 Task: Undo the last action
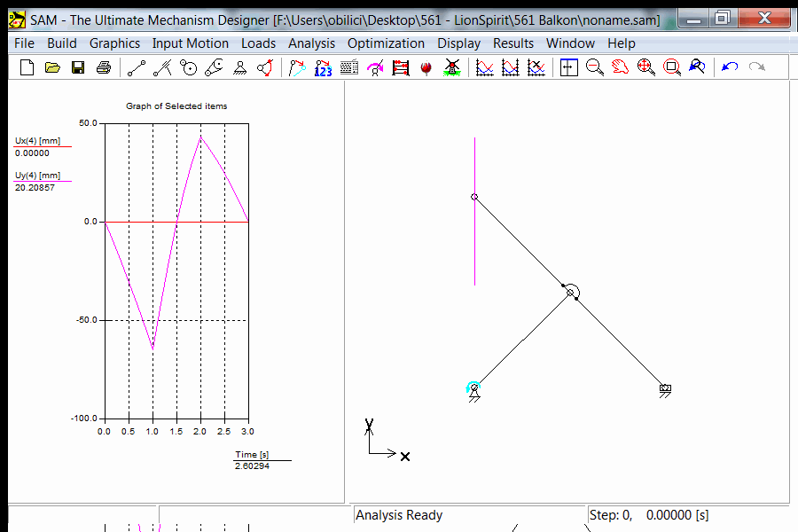tap(730, 67)
